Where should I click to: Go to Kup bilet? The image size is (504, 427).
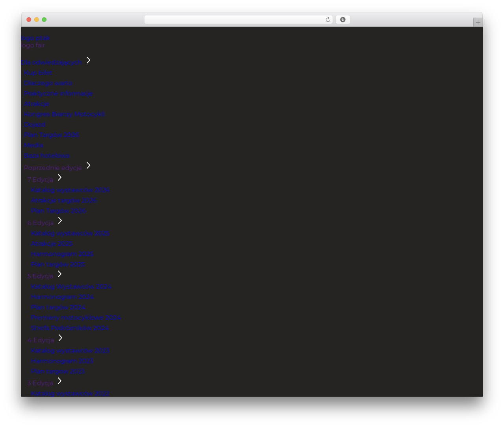pyautogui.click(x=38, y=72)
